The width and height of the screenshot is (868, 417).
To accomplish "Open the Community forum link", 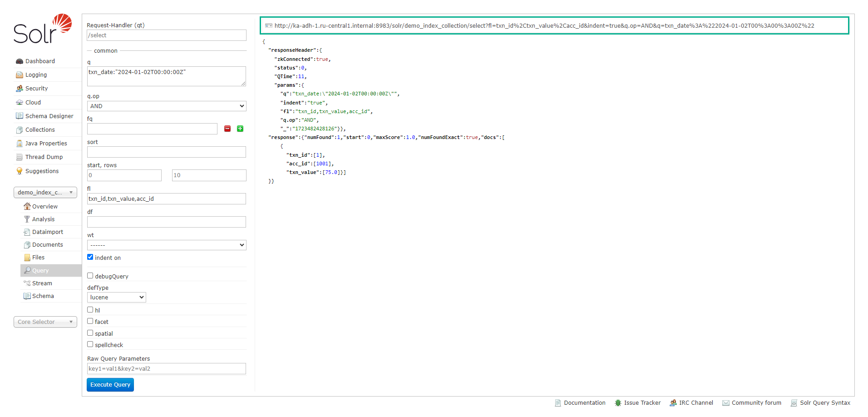I will pos(756,403).
